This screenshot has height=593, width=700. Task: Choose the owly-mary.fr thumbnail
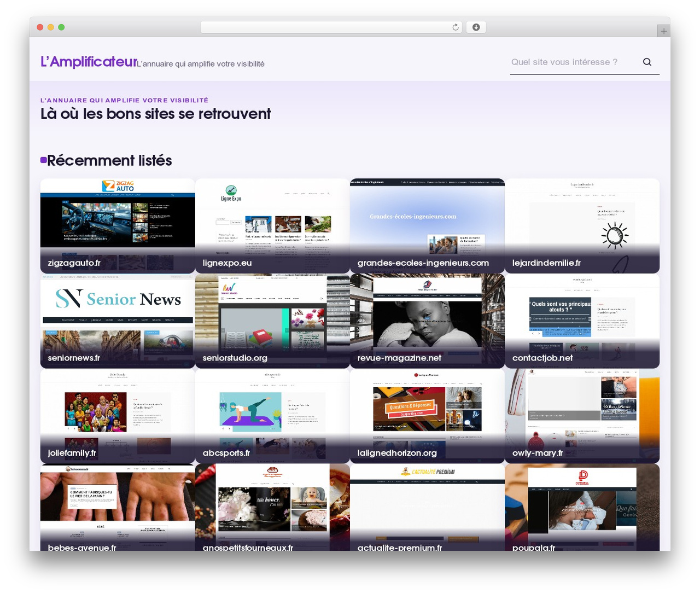click(x=582, y=416)
